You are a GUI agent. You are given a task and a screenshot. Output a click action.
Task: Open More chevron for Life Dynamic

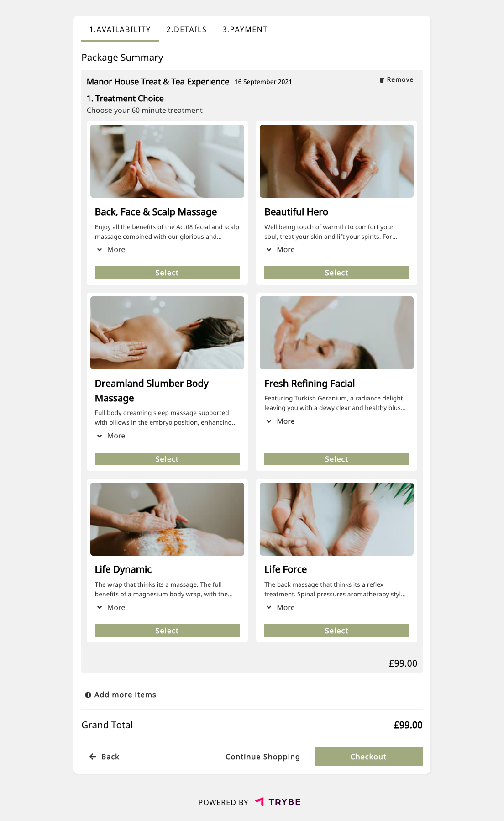[110, 608]
